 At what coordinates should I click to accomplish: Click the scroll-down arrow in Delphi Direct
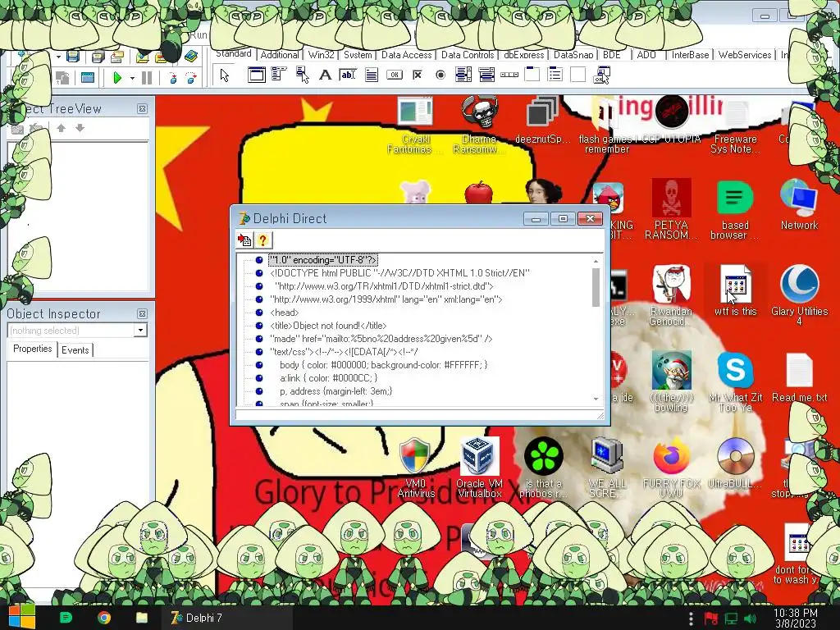(596, 399)
